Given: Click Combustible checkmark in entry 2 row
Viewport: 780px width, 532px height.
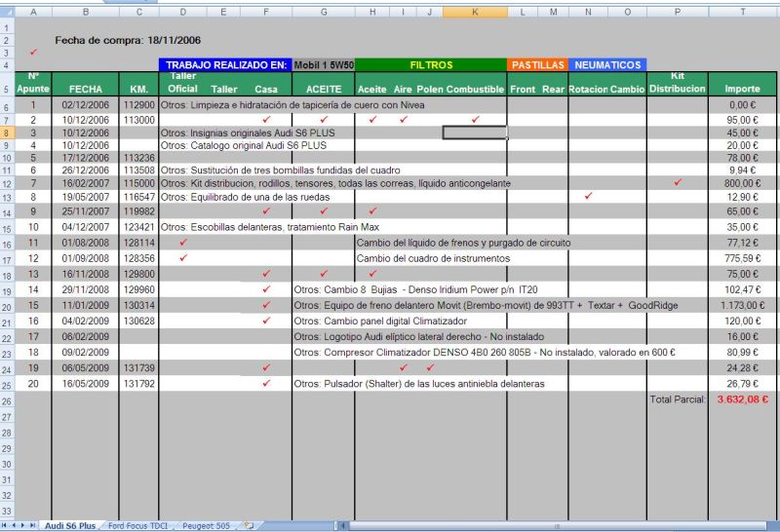Looking at the screenshot, I should [475, 119].
